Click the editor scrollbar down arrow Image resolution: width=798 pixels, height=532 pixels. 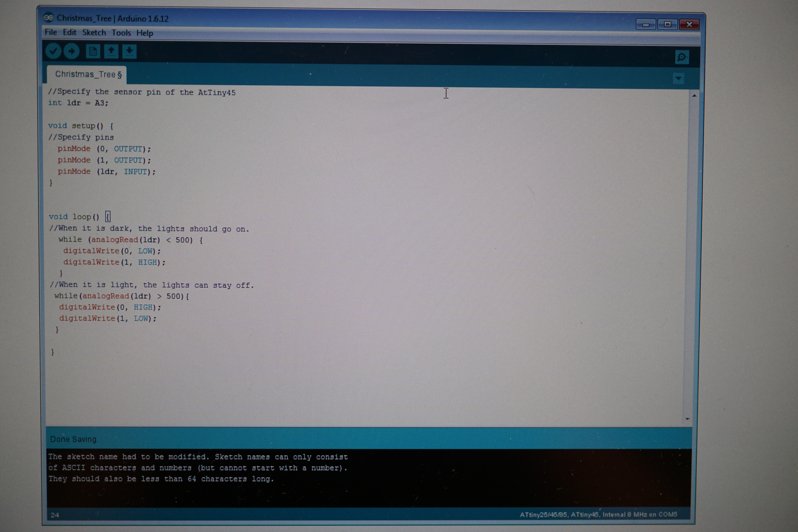pos(687,419)
